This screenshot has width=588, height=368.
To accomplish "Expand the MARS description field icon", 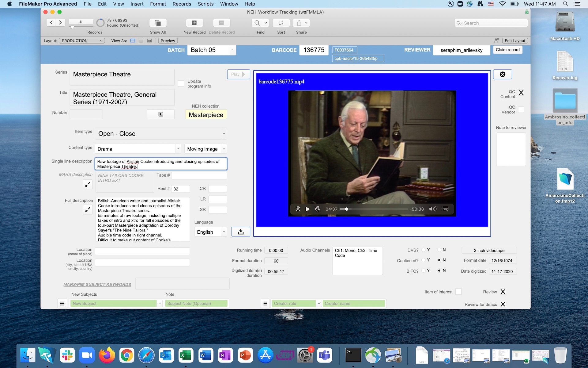I will click(x=88, y=184).
